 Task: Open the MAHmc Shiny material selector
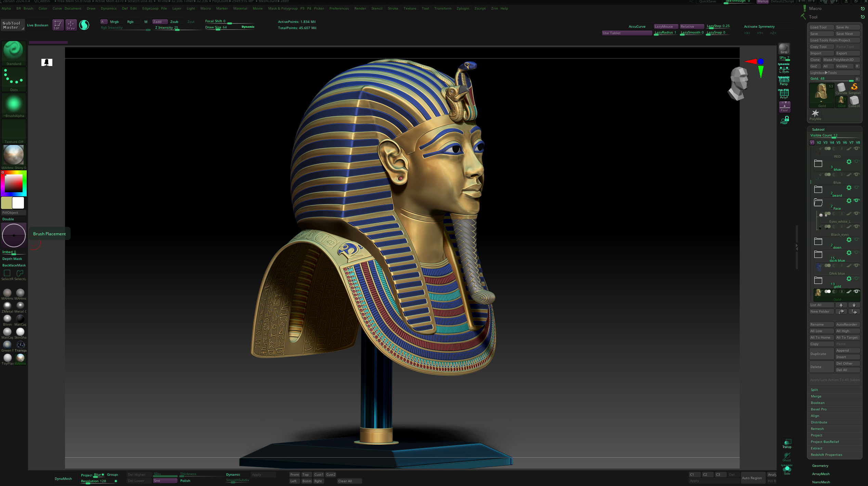tap(14, 157)
